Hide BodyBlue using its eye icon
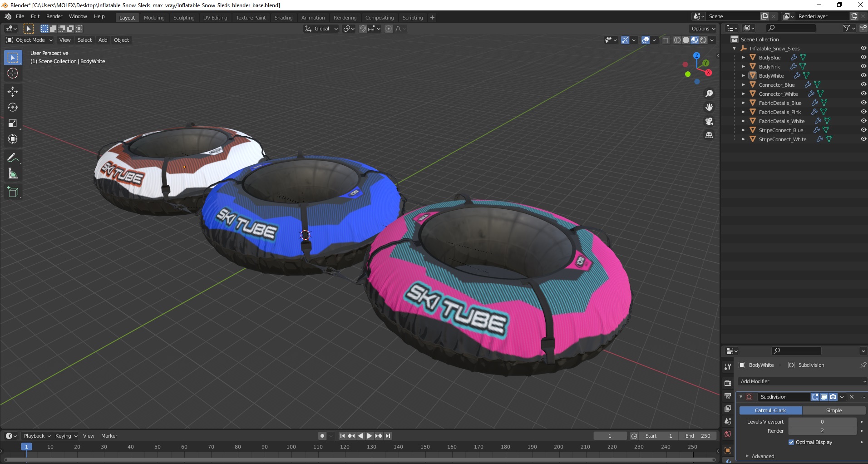The image size is (868, 464). point(863,57)
